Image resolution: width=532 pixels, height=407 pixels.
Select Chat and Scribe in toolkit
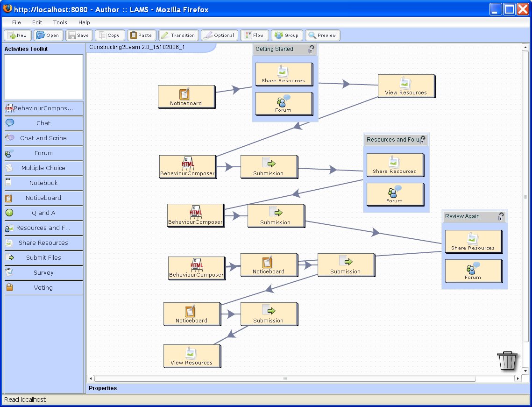point(43,138)
